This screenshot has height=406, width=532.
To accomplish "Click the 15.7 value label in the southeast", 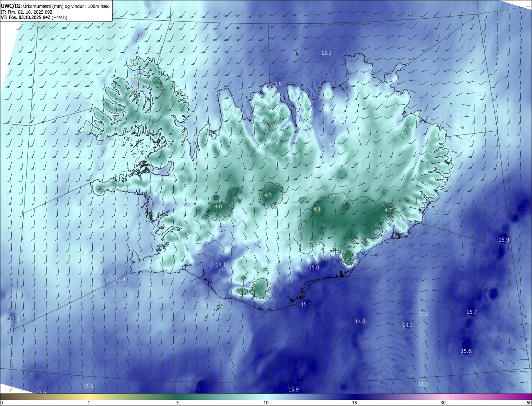I will click(x=472, y=312).
